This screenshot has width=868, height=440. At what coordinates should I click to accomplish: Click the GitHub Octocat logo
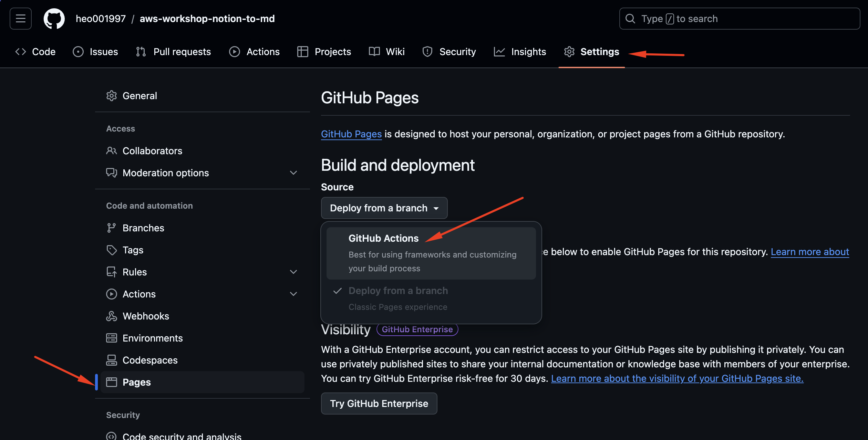pos(54,19)
